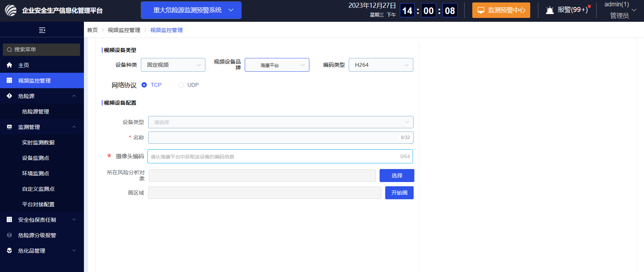
Task: Open the 编码类型 dropdown showing H264
Action: click(x=381, y=65)
